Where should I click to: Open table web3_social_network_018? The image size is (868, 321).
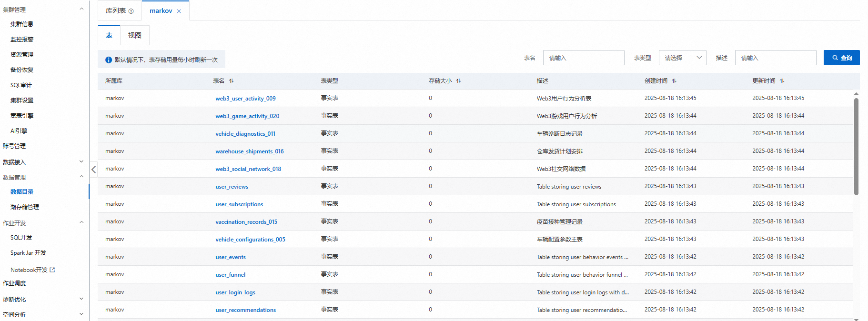248,169
